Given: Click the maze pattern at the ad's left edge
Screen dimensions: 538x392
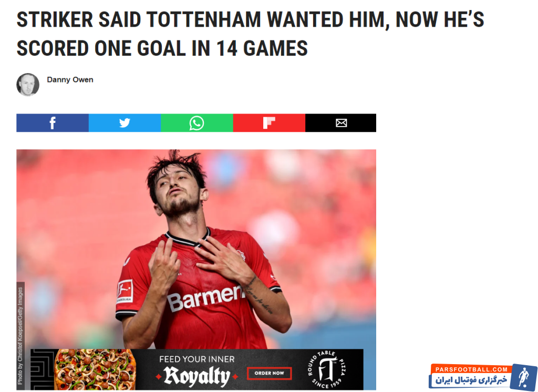Looking at the screenshot, I should [x=42, y=369].
